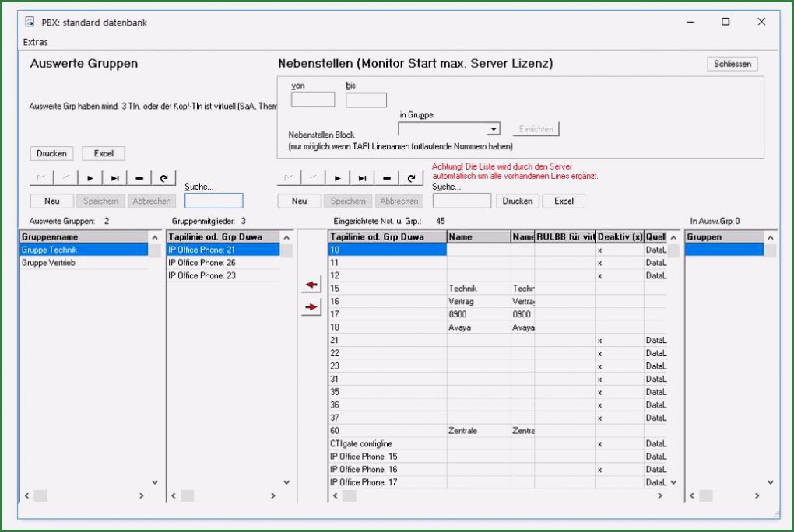Viewport: 794px width, 532px height.
Task: Refresh the Nebenstellen list
Action: pyautogui.click(x=412, y=179)
